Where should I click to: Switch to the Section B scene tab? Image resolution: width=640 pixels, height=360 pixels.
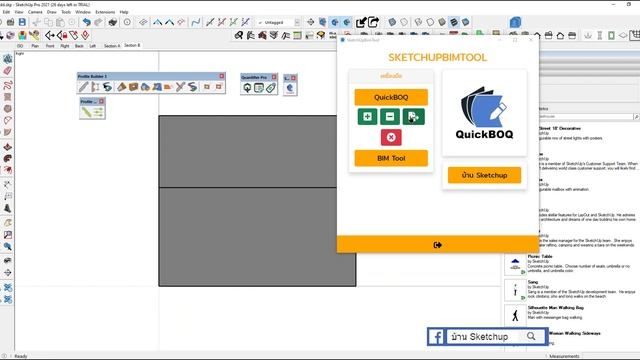pyautogui.click(x=132, y=45)
